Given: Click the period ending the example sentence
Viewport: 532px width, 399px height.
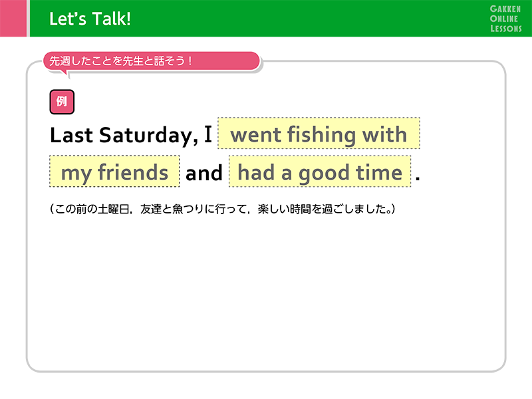Looking at the screenshot, I should tap(418, 178).
